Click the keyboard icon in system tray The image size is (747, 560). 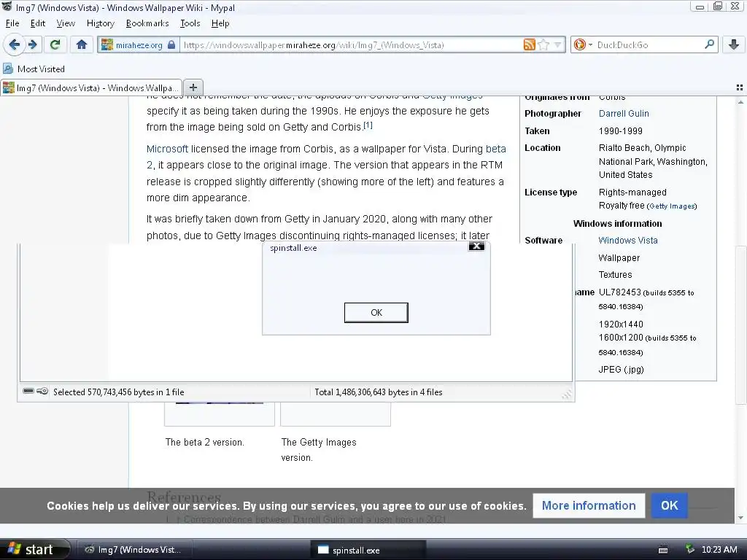click(x=662, y=550)
